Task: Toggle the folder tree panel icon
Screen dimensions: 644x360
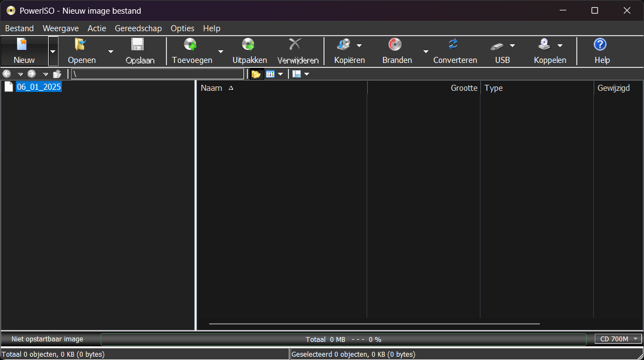Action: coord(256,74)
